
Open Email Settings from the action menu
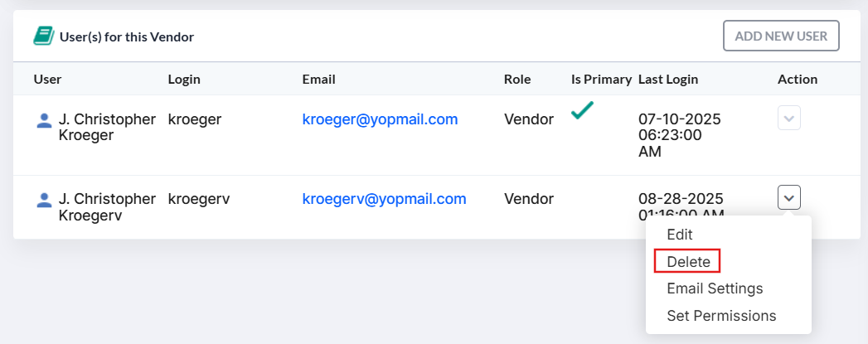click(x=715, y=288)
